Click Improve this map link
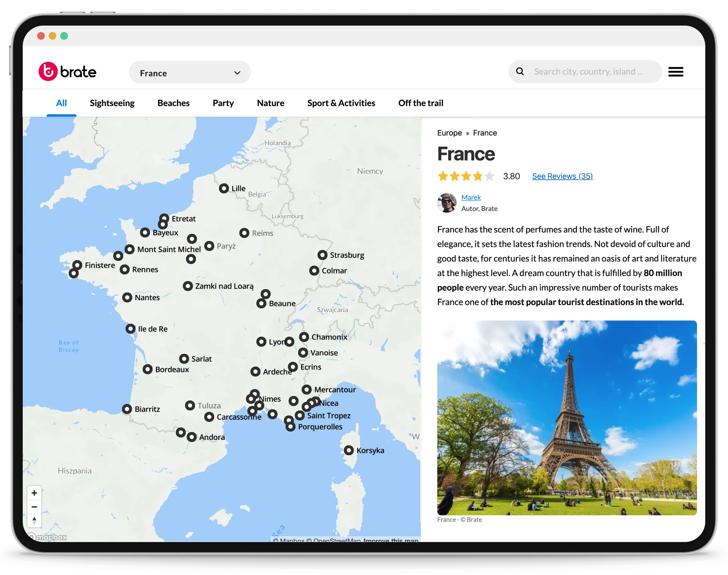The height and width of the screenshot is (575, 728). [x=391, y=540]
